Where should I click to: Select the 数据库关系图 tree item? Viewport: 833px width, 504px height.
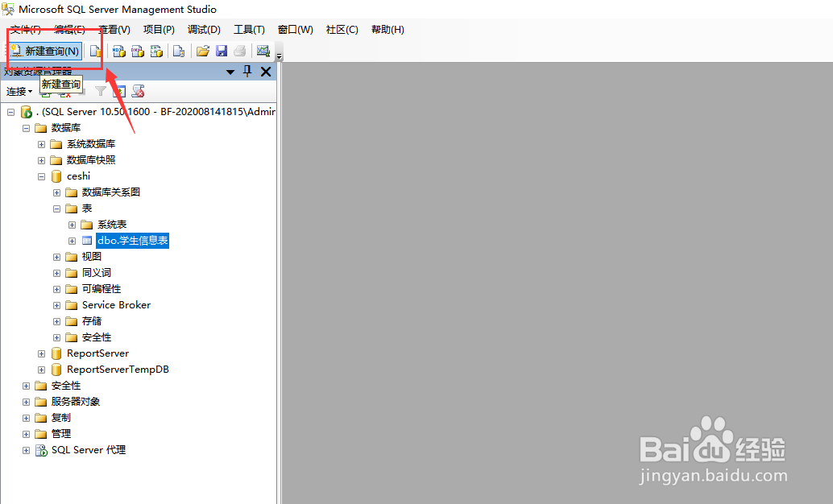pos(111,192)
